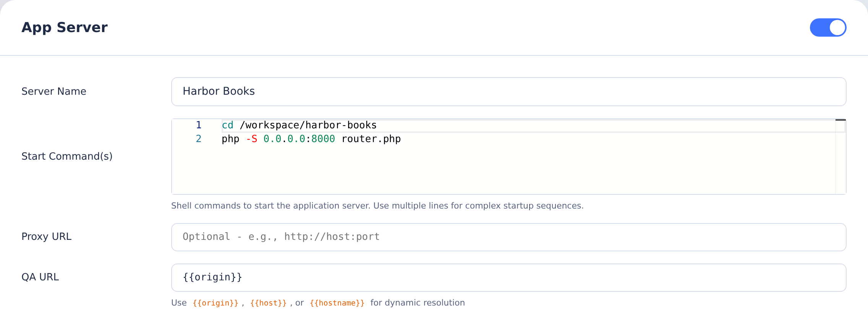Edit the QA URL field {{origin}}
The image size is (868, 317).
508,278
